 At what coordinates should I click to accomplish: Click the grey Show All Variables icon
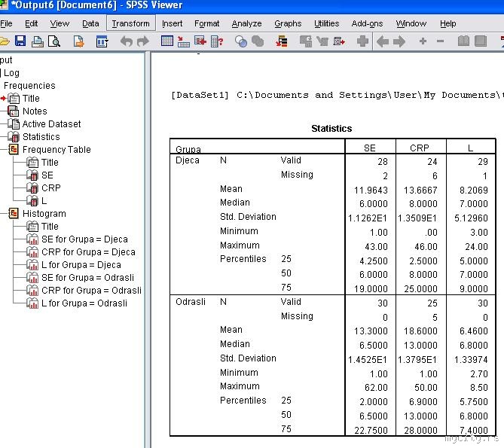[x=258, y=41]
